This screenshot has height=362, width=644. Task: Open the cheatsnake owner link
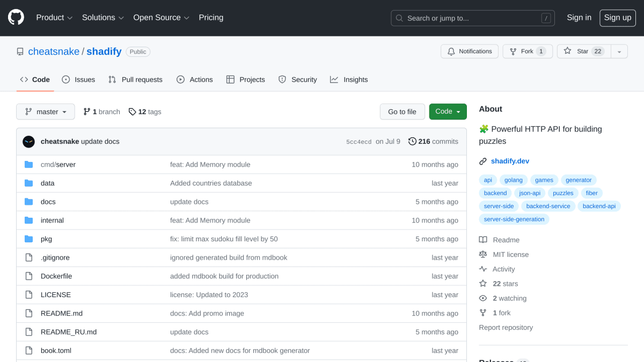tap(53, 52)
